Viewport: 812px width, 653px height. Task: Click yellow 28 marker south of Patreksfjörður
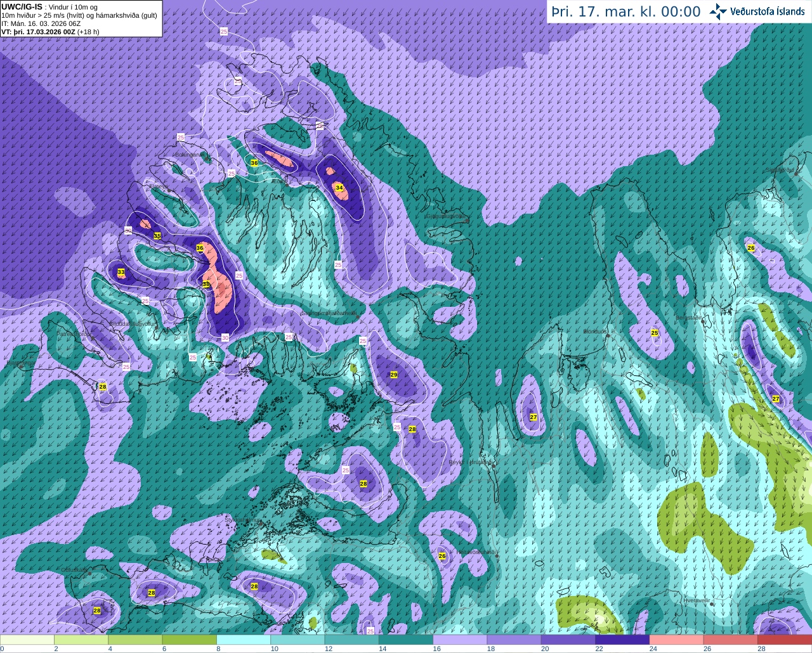click(103, 387)
